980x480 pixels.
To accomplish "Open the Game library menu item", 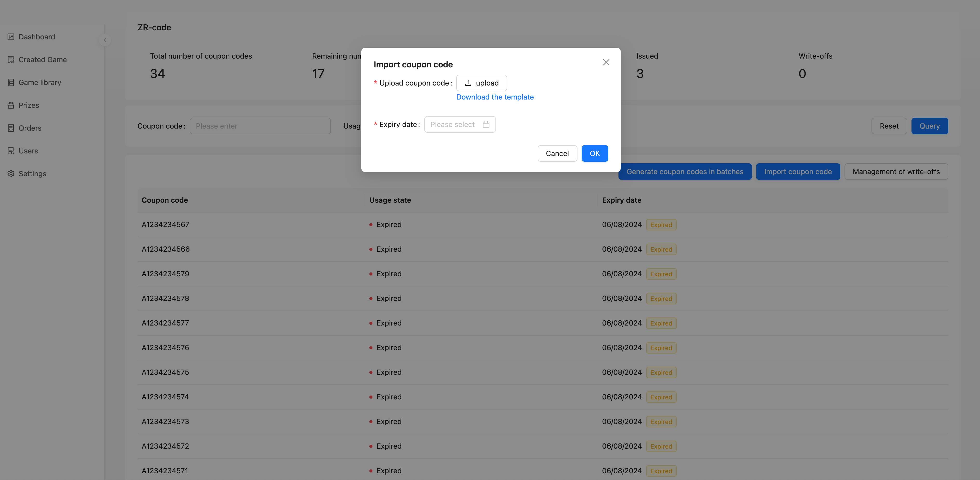I will pos(40,82).
